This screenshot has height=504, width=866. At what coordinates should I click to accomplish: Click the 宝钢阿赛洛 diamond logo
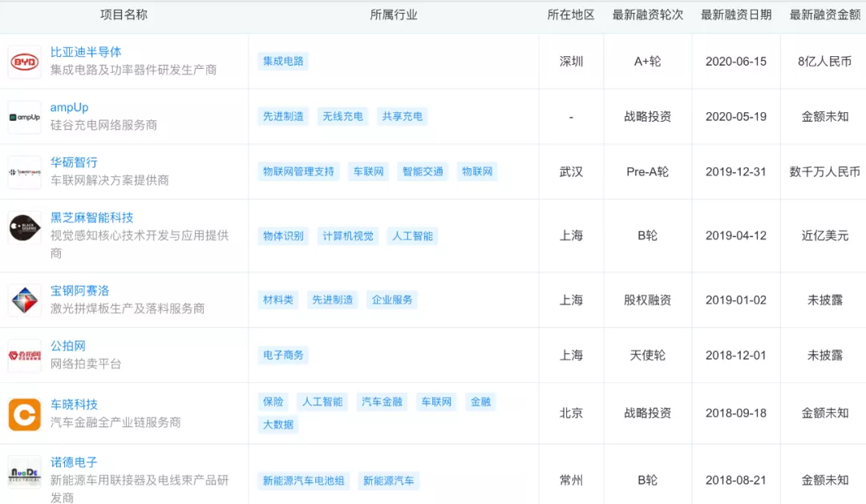(24, 300)
